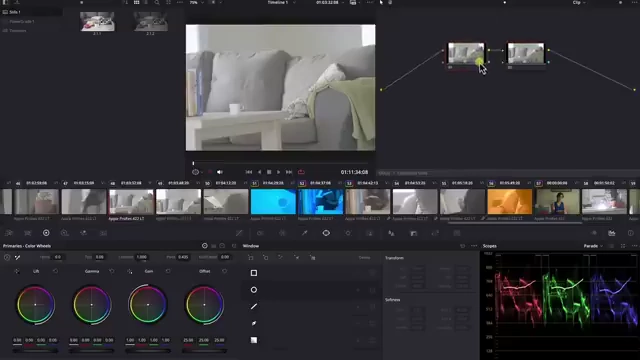Switch gallery to grid view

(x=136, y=2)
